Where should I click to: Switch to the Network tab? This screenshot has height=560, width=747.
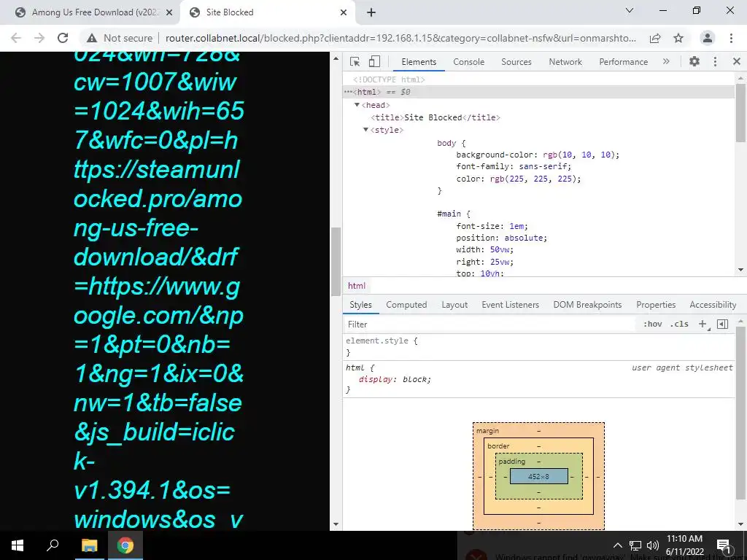click(565, 62)
